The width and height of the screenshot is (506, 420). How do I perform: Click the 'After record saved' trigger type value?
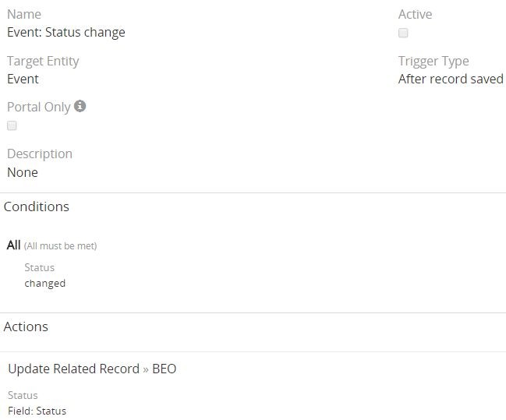tap(451, 79)
